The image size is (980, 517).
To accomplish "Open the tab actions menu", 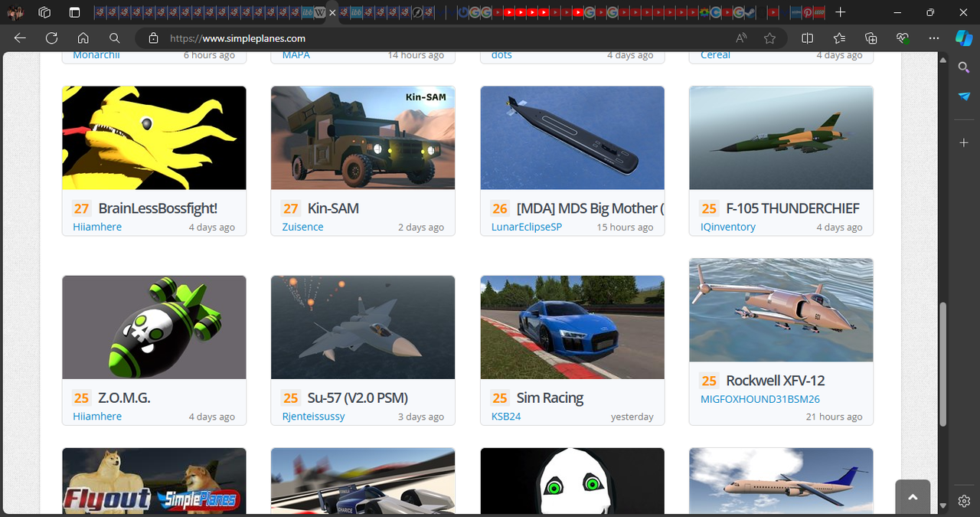I will (x=74, y=12).
